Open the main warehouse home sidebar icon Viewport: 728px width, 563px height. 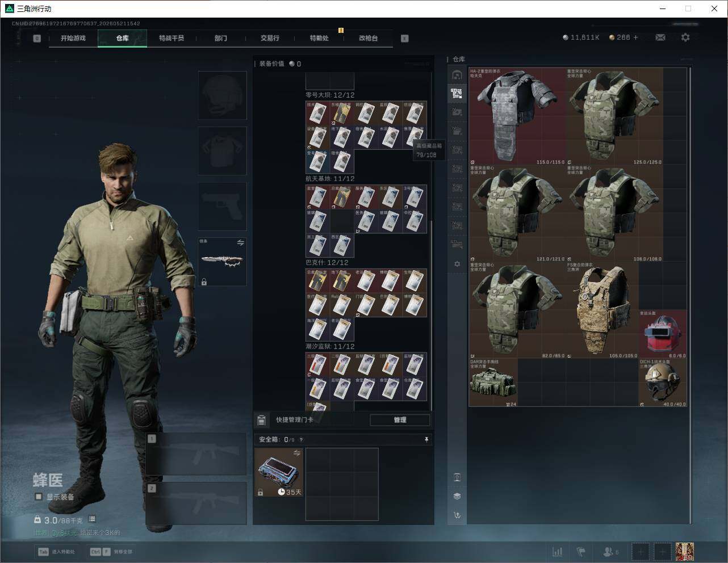[457, 75]
